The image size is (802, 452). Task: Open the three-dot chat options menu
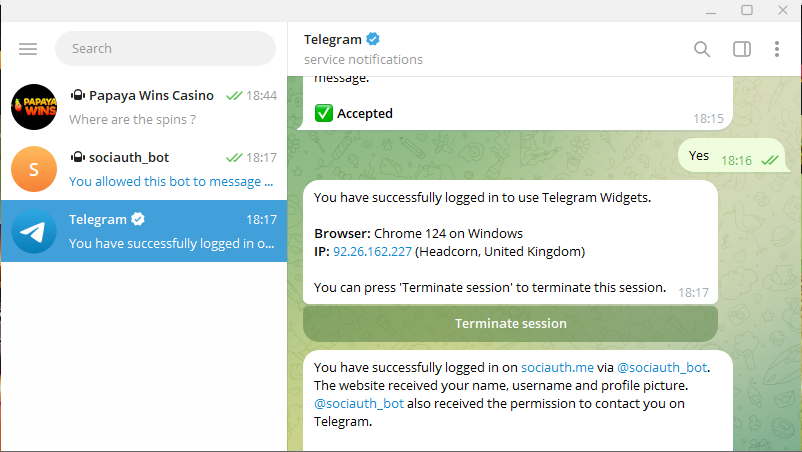776,48
